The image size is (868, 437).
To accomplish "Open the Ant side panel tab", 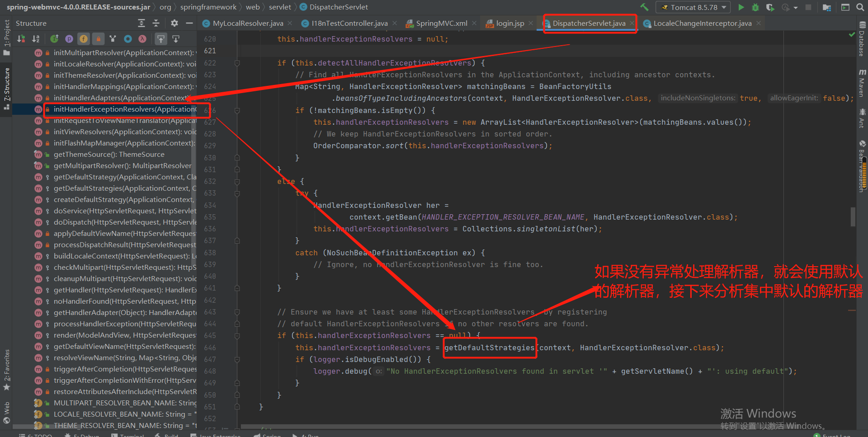I will [x=862, y=118].
